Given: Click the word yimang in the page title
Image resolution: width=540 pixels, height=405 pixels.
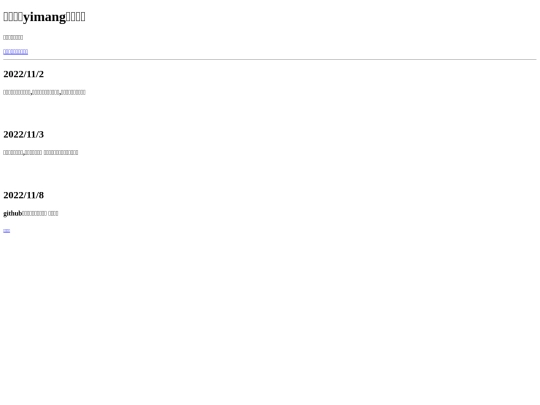Looking at the screenshot, I should (44, 17).
